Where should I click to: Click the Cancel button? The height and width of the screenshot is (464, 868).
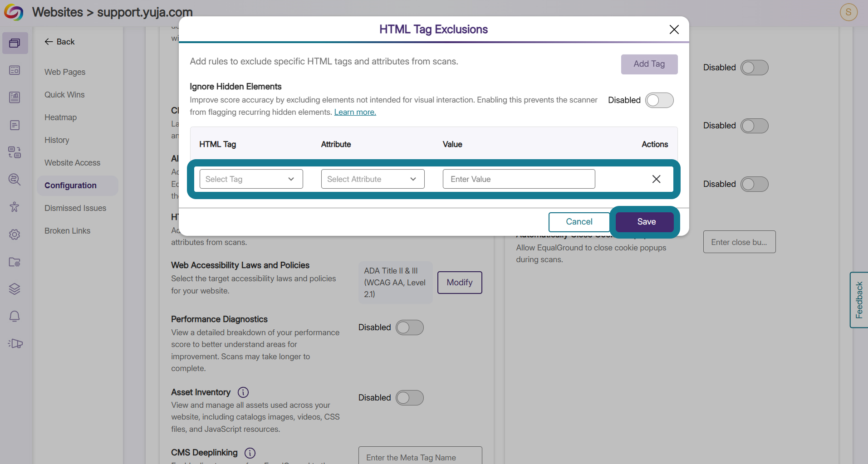579,222
